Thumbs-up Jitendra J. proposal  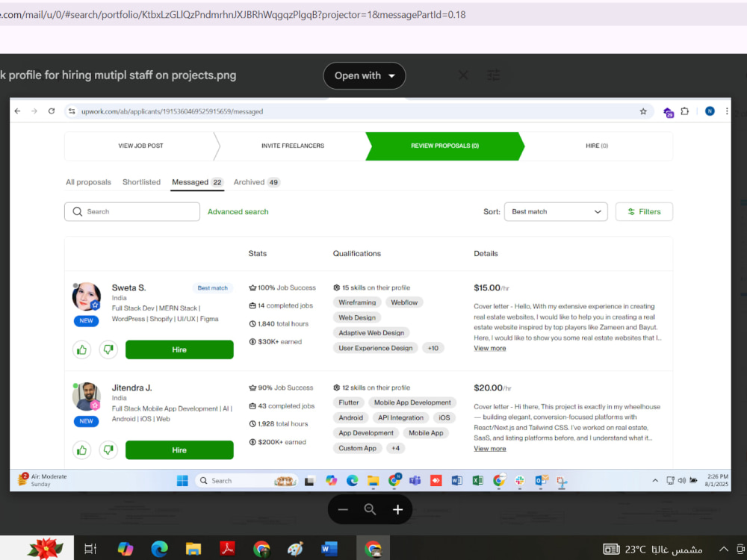[82, 450]
